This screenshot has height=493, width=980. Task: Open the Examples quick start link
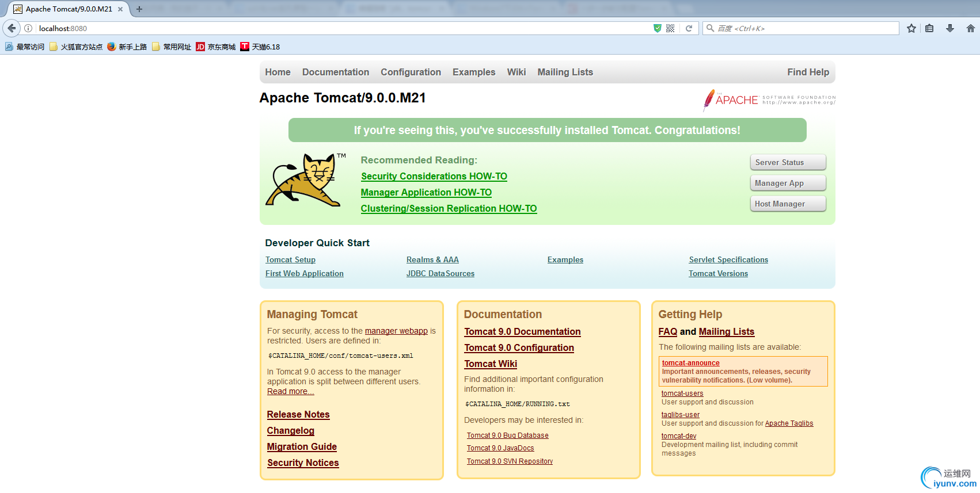565,260
